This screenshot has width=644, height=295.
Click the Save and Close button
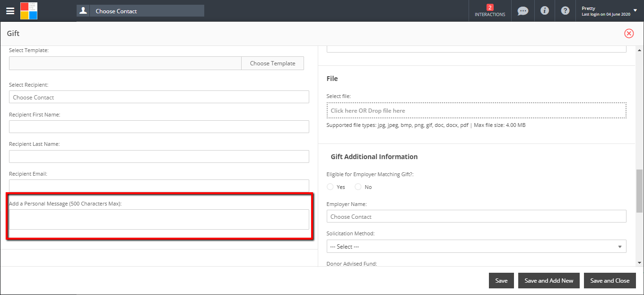(x=610, y=280)
